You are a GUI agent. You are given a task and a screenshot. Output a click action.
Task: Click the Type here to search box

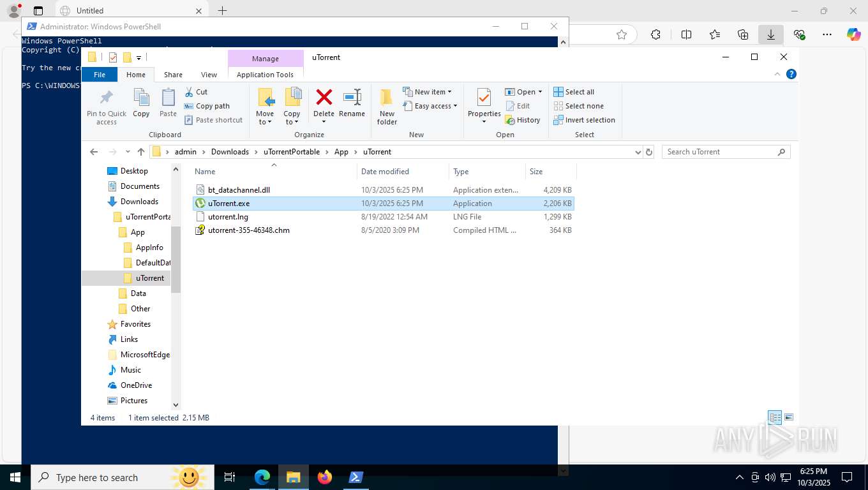[x=123, y=477]
